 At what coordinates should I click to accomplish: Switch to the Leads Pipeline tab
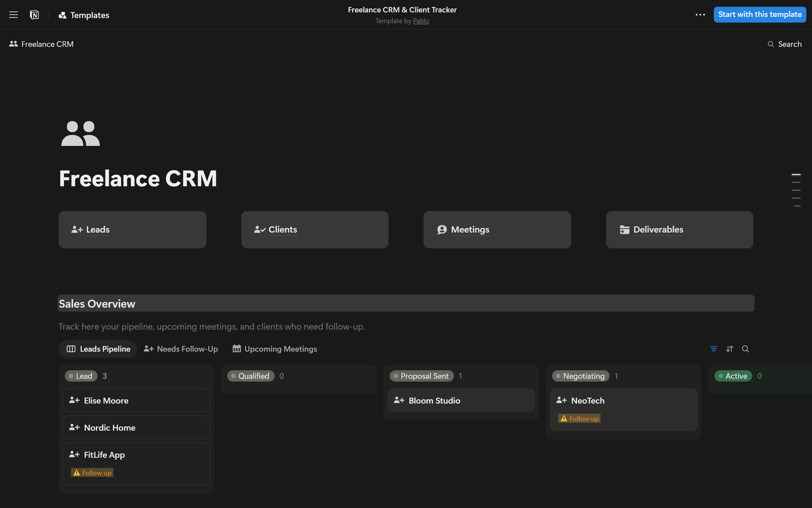[98, 349]
